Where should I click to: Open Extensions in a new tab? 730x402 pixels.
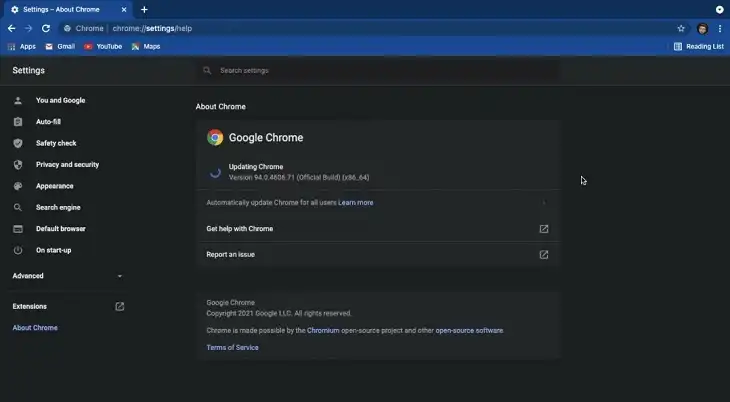pos(68,307)
